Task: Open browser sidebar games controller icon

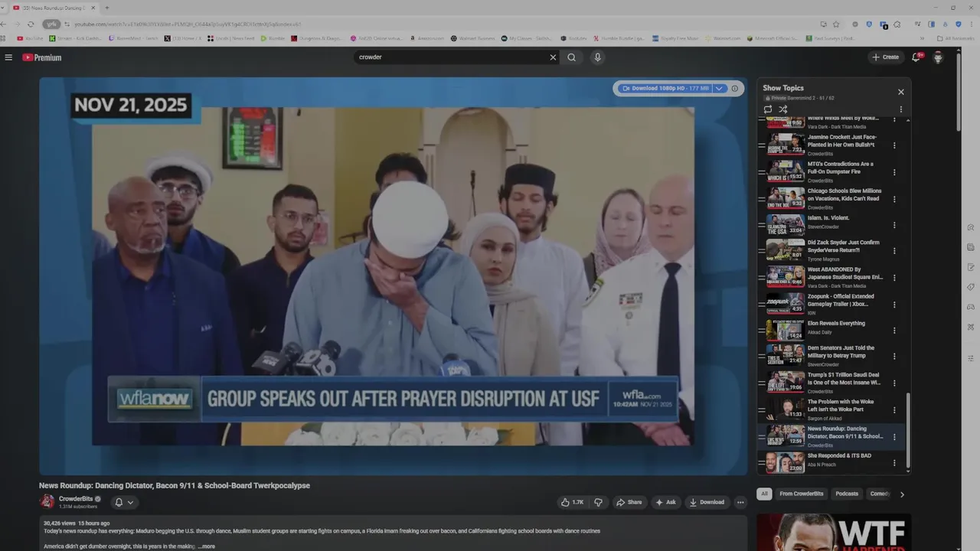Action: pos(971,307)
